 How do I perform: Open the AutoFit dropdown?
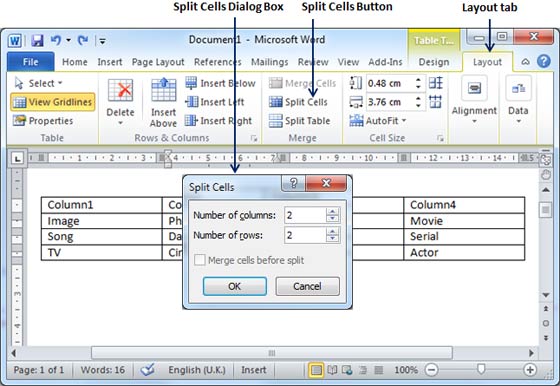[x=378, y=121]
